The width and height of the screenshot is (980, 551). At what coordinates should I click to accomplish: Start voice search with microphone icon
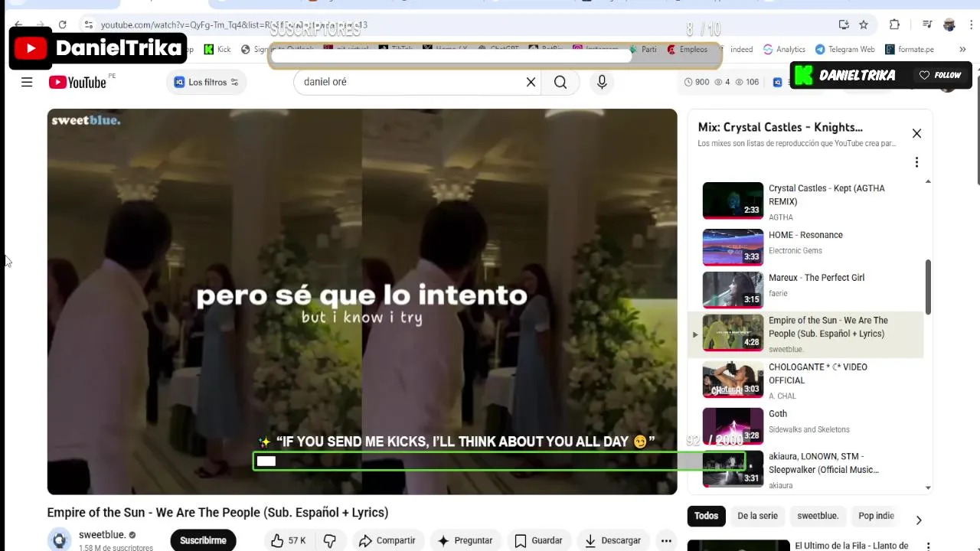(x=602, y=82)
